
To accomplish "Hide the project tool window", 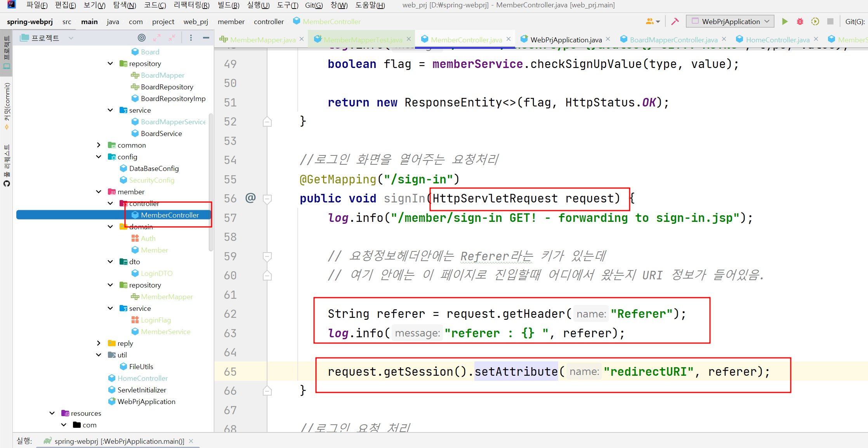I will (x=206, y=38).
